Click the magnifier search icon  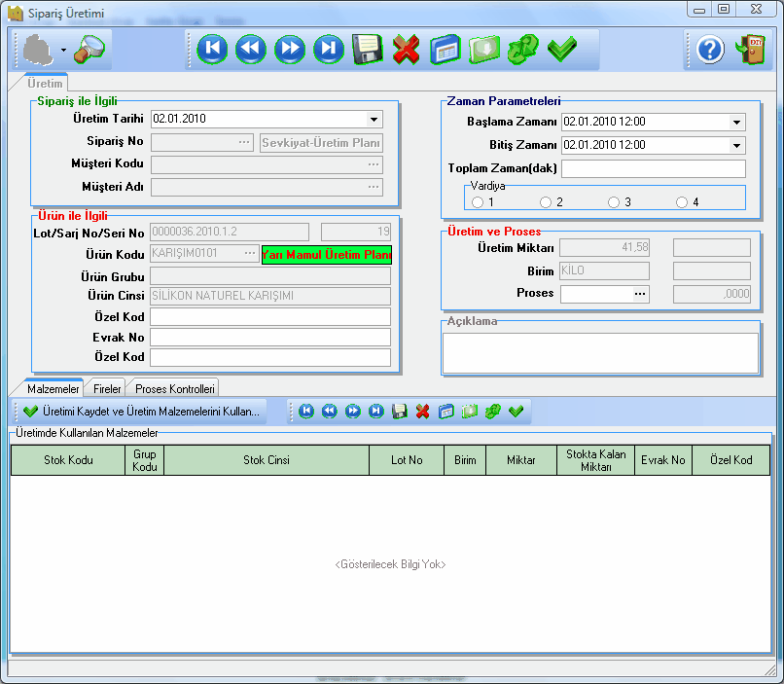pos(89,49)
